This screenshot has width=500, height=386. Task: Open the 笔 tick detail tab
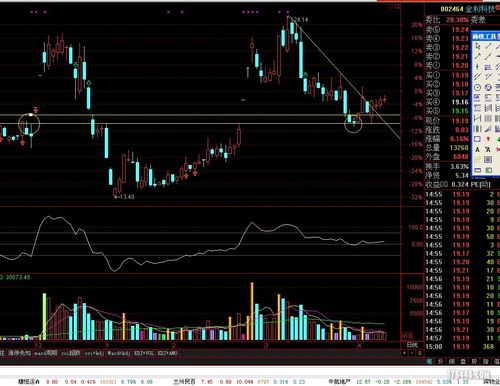pyautogui.click(x=429, y=362)
